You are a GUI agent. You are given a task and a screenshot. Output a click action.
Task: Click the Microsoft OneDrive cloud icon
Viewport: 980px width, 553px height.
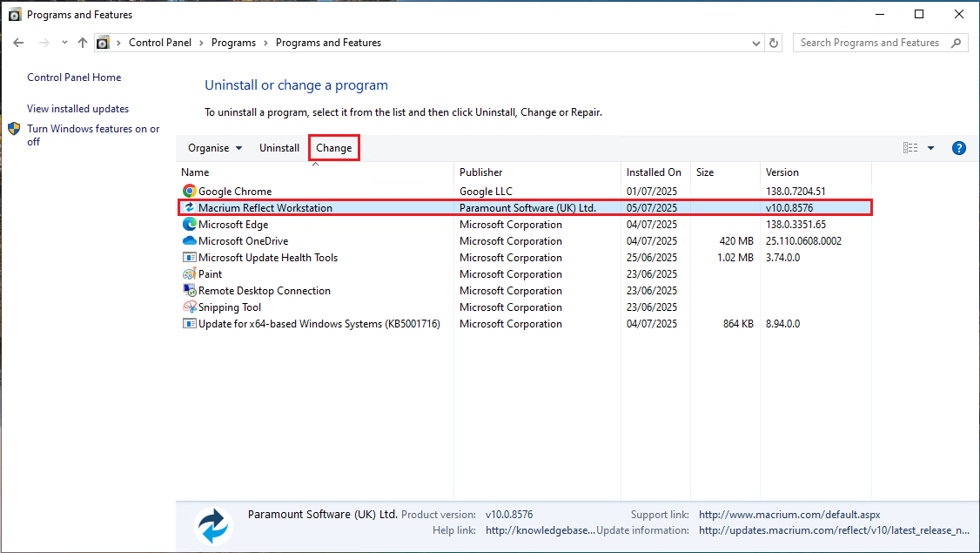click(190, 241)
